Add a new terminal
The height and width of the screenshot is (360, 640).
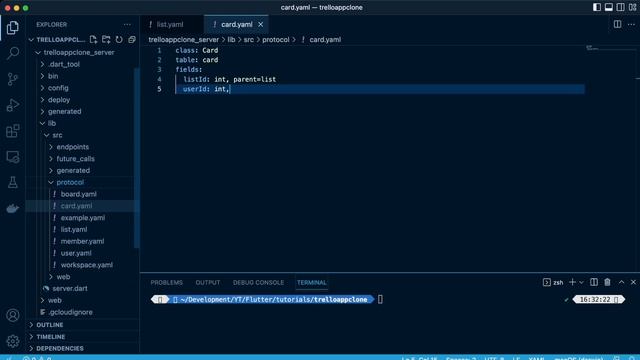(x=572, y=282)
